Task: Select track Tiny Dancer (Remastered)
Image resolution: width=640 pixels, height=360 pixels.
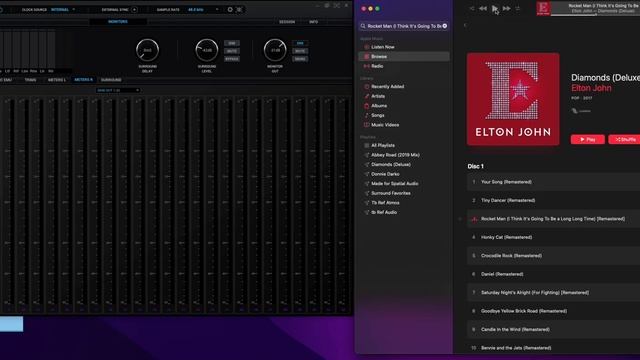Action: pyautogui.click(x=553, y=200)
